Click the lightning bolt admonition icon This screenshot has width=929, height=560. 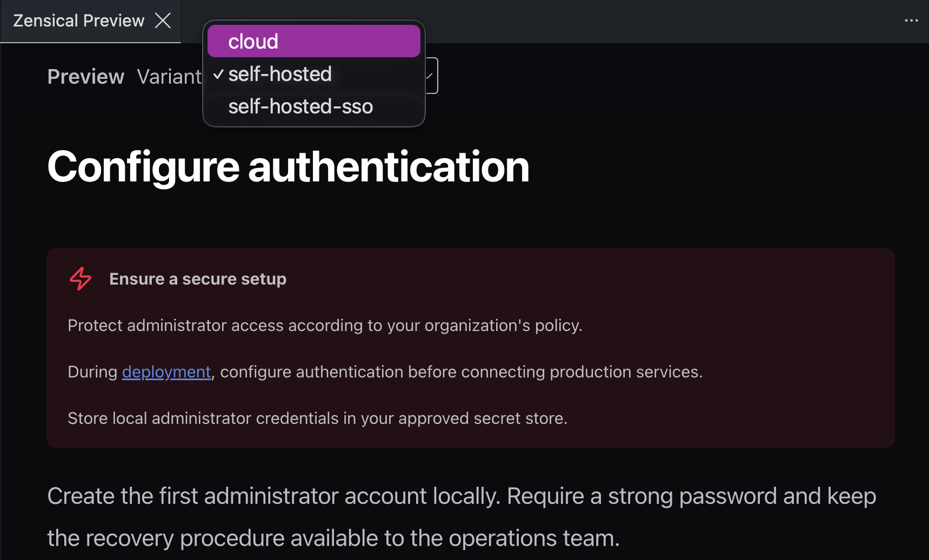pyautogui.click(x=81, y=279)
